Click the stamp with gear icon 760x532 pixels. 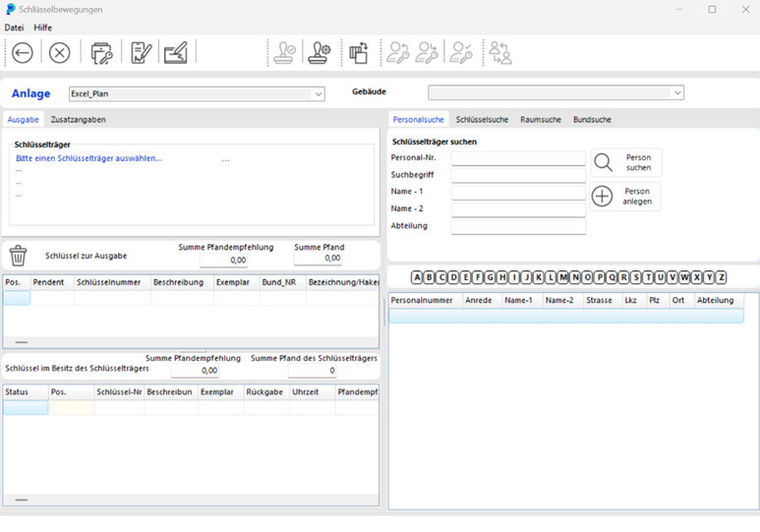(319, 53)
